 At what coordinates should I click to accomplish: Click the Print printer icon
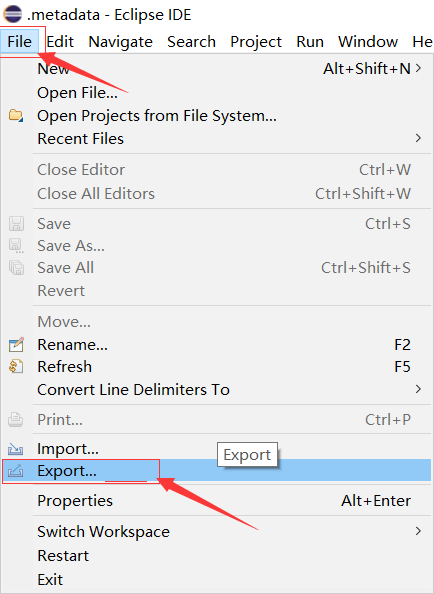[x=16, y=420]
